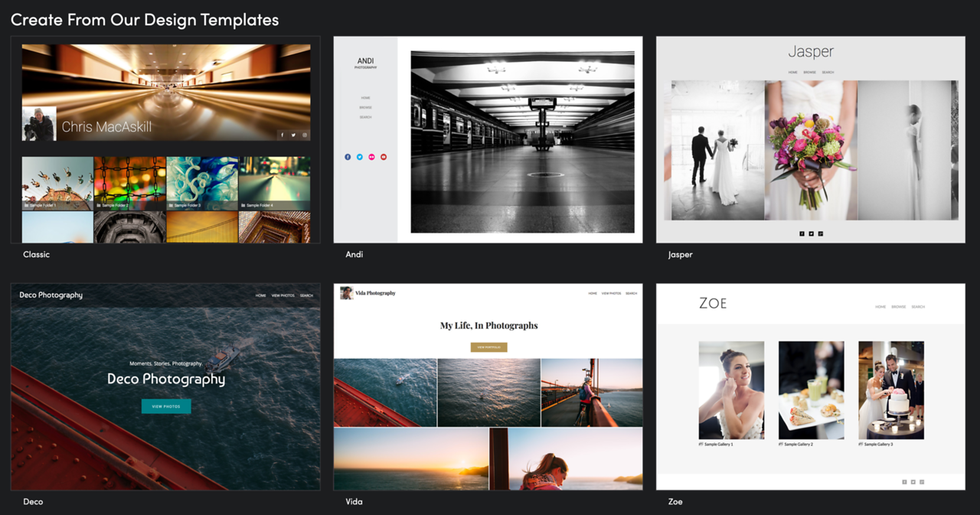
Task: Click Vida cyclist on bridge photo
Action: (592, 393)
